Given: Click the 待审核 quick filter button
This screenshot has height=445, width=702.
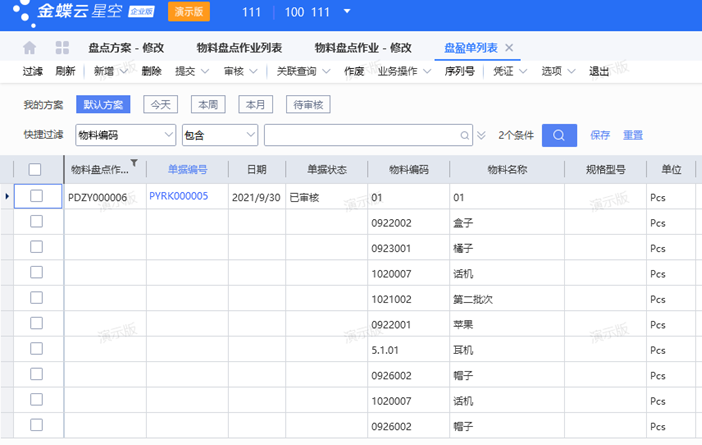Looking at the screenshot, I should coord(307,104).
